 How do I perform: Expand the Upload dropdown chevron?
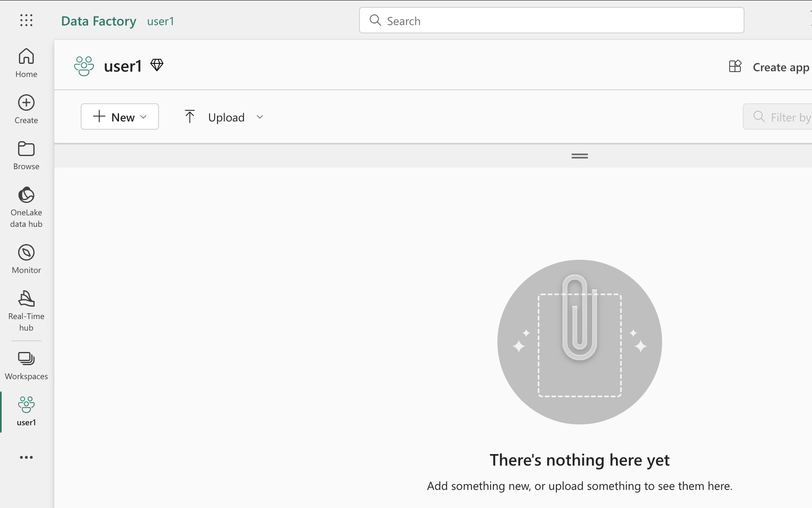(x=260, y=117)
